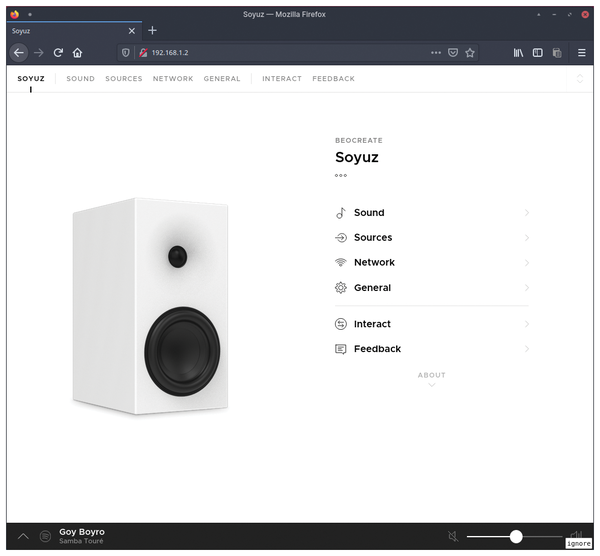Viewport: 600px width, 556px height.
Task: Go back with Firefox back arrow
Action: [19, 53]
